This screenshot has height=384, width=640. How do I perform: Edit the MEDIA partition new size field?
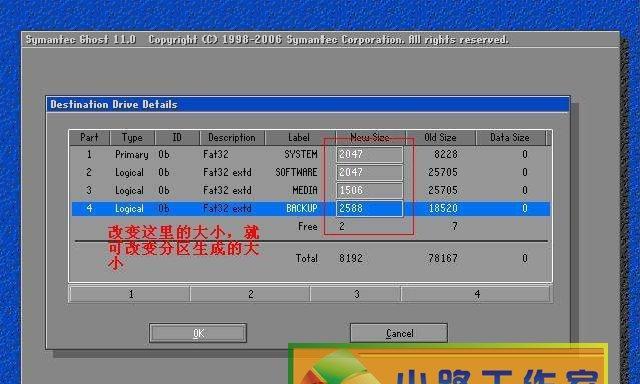pyautogui.click(x=369, y=191)
